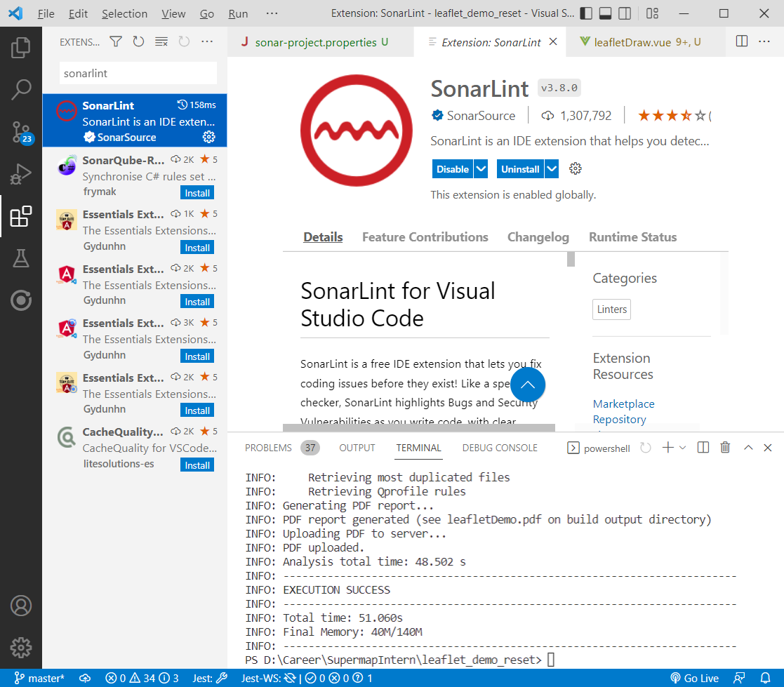The image size is (784, 687).
Task: Kill the terminal with trash icon
Action: point(725,448)
